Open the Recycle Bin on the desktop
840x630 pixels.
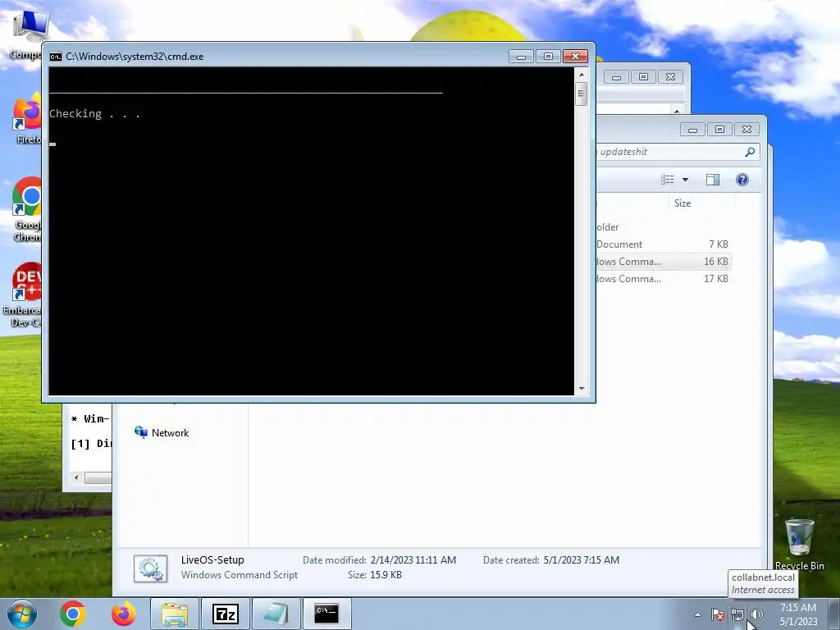point(799,544)
